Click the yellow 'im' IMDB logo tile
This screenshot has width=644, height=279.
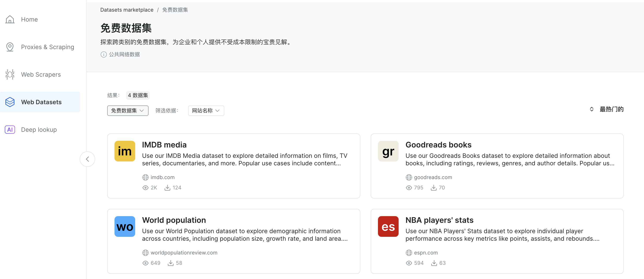click(125, 151)
